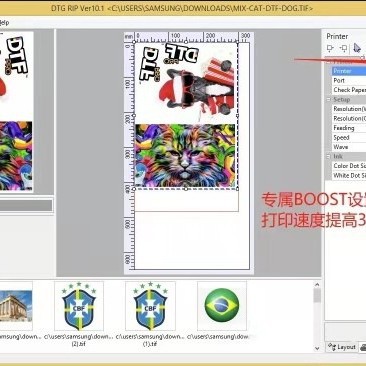
Task: Select the Brazil flag globe thumbnail
Action: pos(222,306)
